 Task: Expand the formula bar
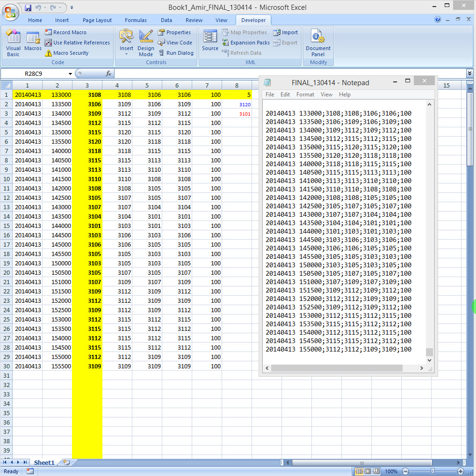click(x=469, y=73)
